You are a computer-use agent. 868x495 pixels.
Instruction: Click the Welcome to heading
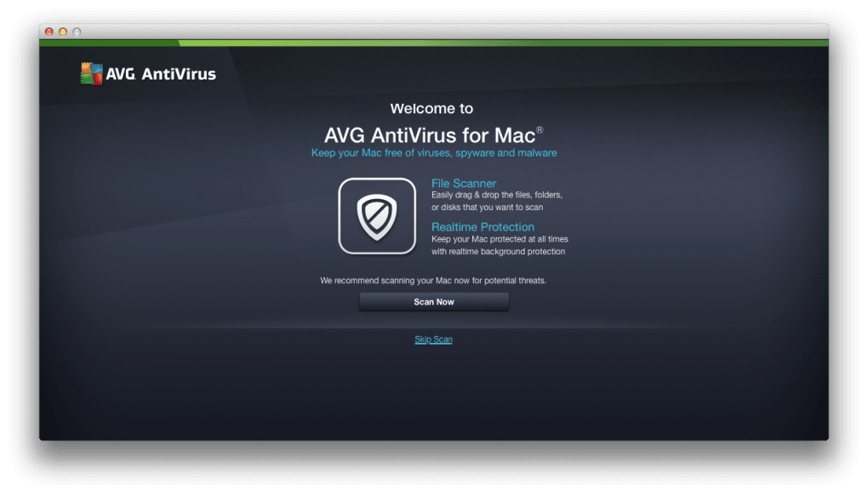point(431,108)
